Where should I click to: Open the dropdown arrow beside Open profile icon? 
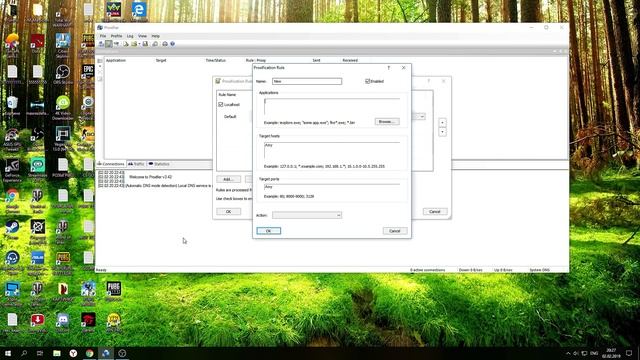pyautogui.click(x=139, y=44)
